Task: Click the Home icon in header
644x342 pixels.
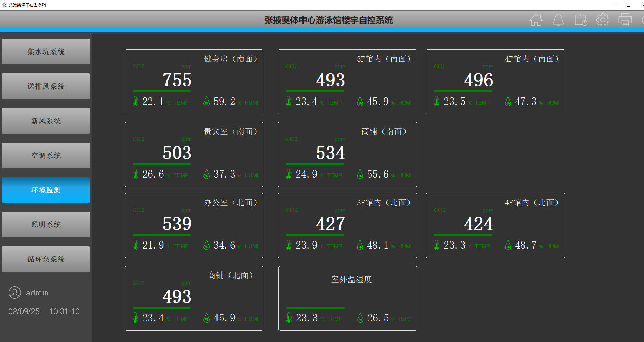Action: coord(536,20)
